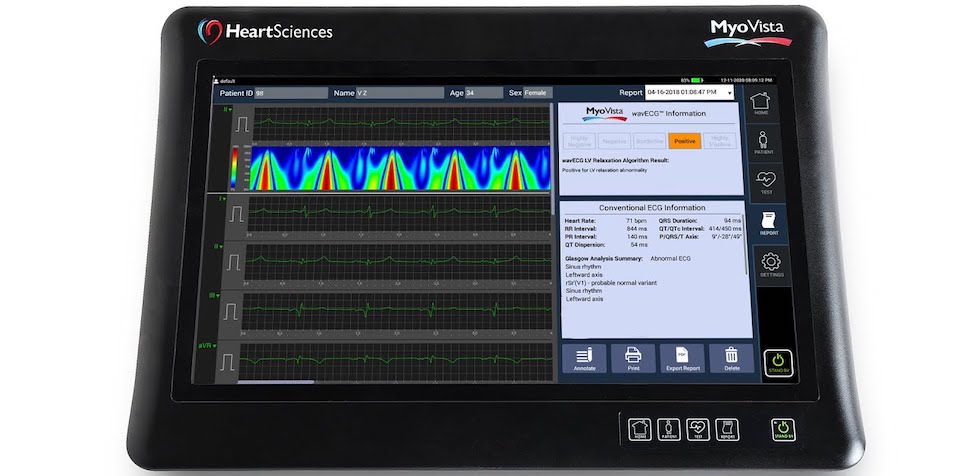Open the lead II selector above the wavelet row
Screen dimensions: 970x476
pos(228,110)
